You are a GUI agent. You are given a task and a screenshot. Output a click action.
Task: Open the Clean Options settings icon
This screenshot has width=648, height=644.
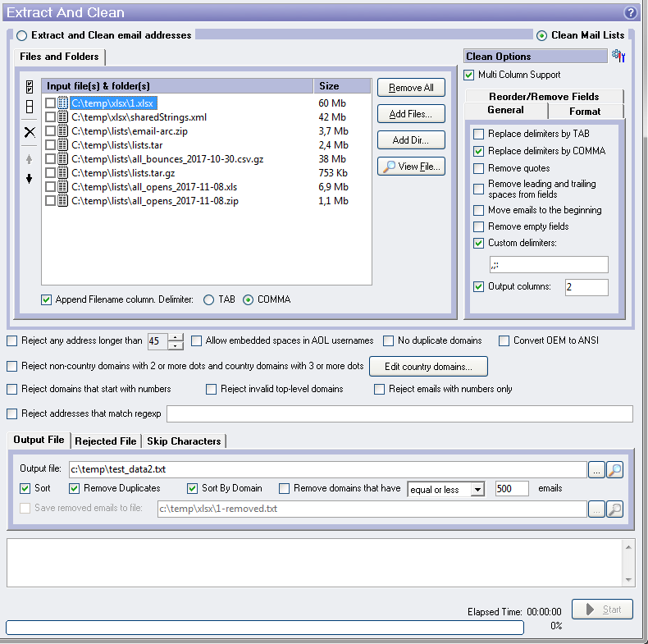tap(618, 56)
